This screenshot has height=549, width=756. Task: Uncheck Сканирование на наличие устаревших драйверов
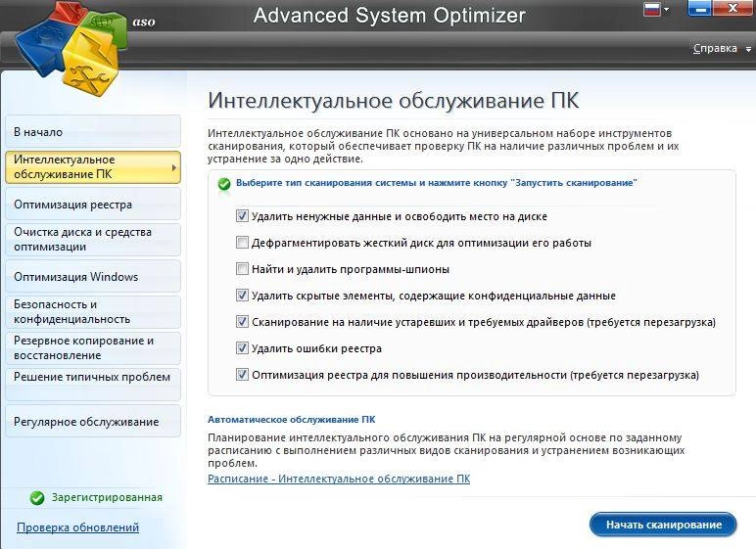click(x=242, y=322)
